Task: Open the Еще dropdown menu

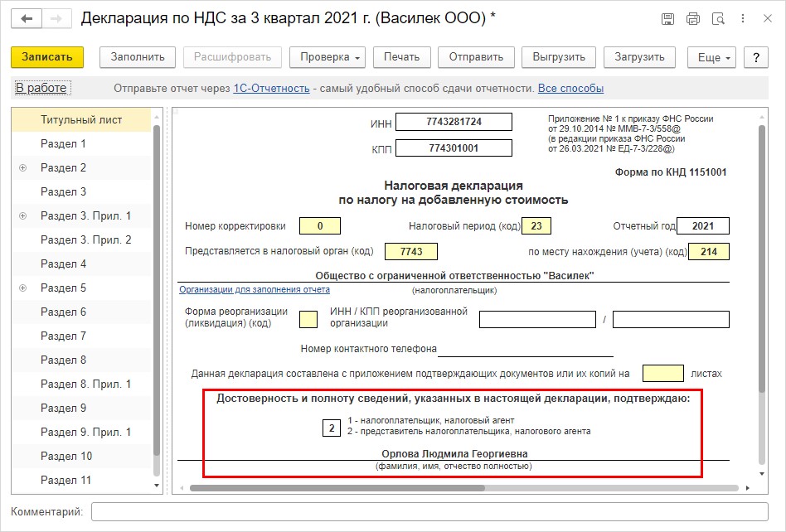Action: [x=712, y=57]
